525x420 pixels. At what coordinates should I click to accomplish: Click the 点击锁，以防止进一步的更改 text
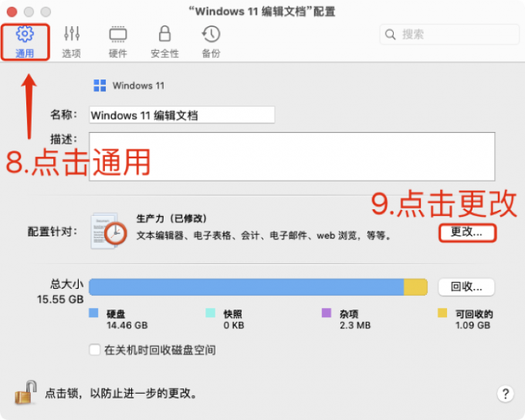click(x=121, y=393)
